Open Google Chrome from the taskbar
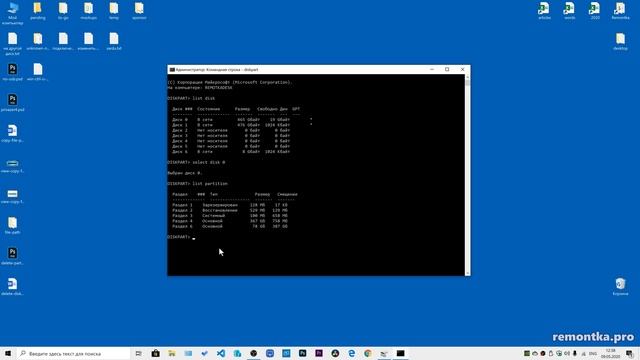Image resolution: width=640 pixels, height=360 pixels. coord(368,353)
